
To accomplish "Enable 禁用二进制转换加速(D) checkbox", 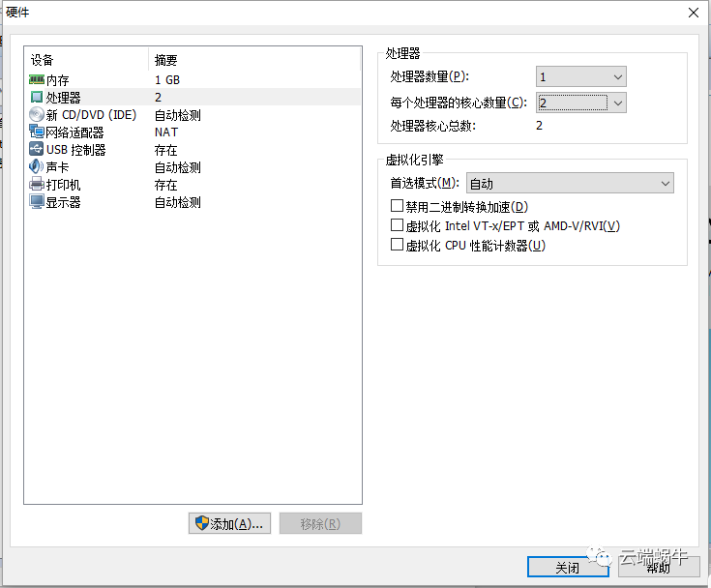I will pos(397,206).
